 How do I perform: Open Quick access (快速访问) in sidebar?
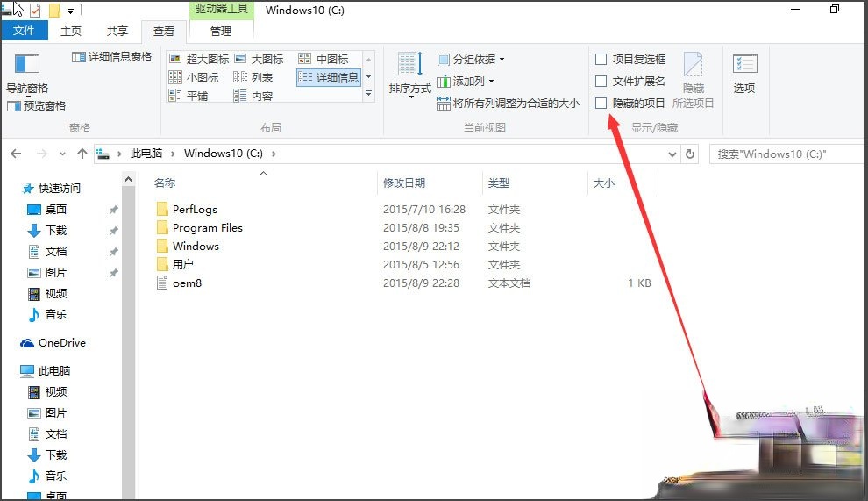[x=52, y=189]
